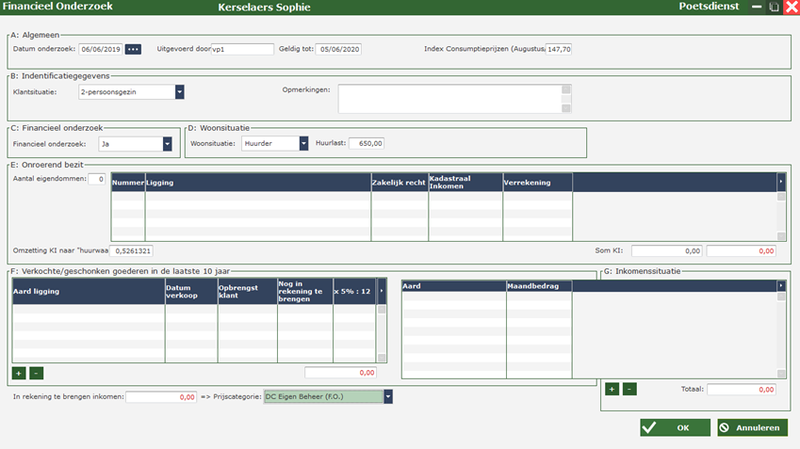Open the Woonsituatie Huurder dropdown
This screenshot has width=800, height=449.
coord(304,143)
